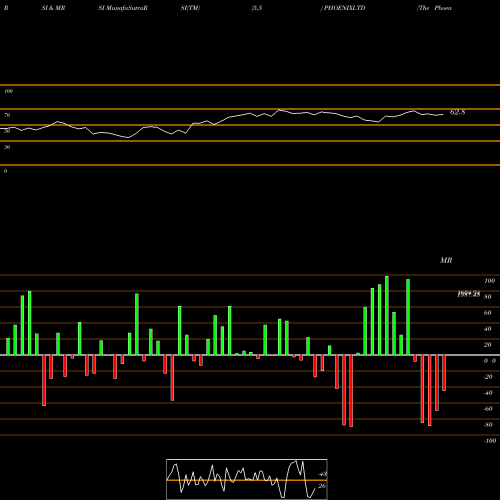Click the tallest green MR bar

tap(387, 315)
